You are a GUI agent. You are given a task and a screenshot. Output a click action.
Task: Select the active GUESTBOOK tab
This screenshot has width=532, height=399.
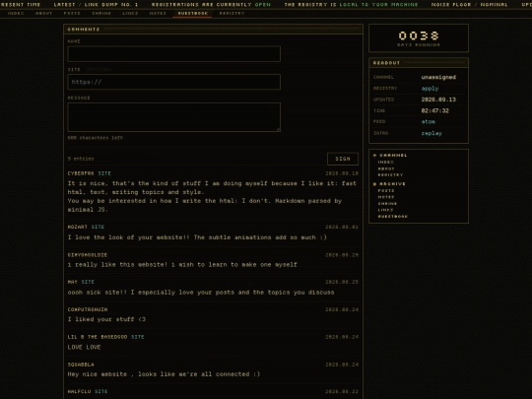click(x=193, y=13)
